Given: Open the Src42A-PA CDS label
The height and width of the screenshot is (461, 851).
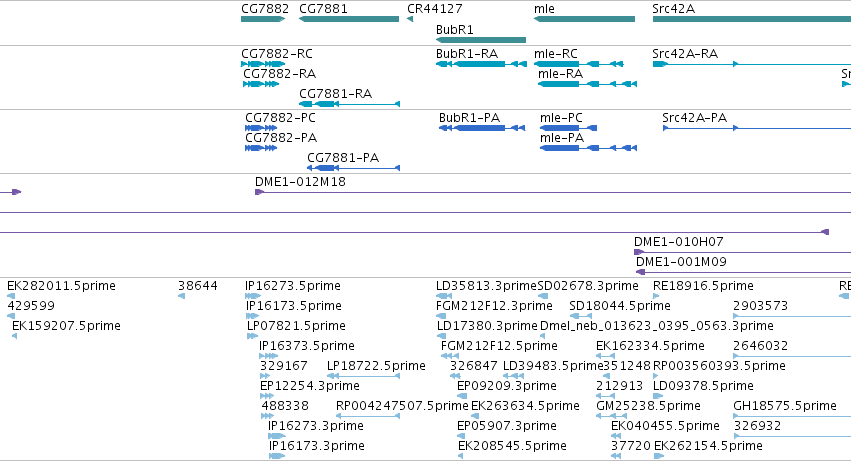Looking at the screenshot, I should click(694, 118).
